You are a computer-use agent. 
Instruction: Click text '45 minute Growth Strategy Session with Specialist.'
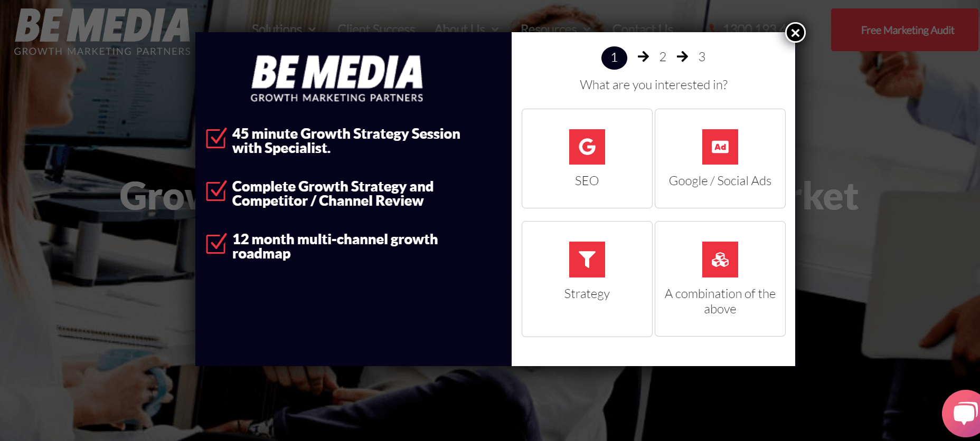346,141
